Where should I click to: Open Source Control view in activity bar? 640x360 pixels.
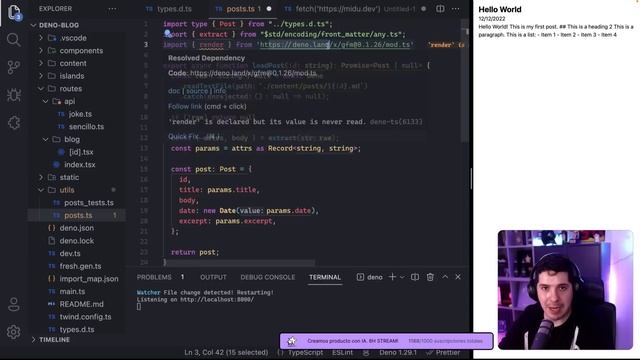tap(13, 67)
